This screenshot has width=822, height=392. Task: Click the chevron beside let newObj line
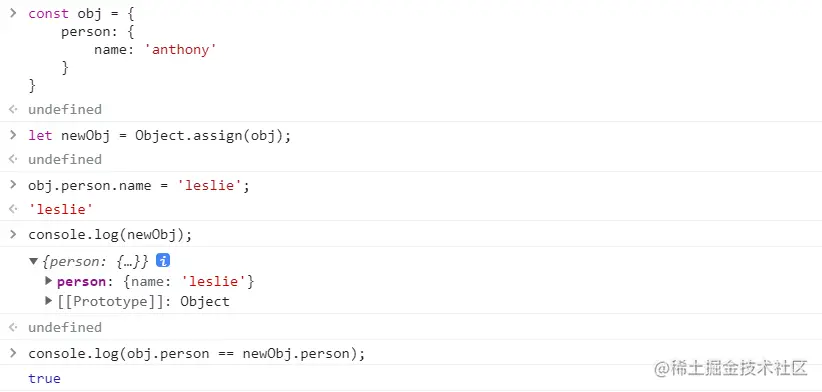[14, 135]
